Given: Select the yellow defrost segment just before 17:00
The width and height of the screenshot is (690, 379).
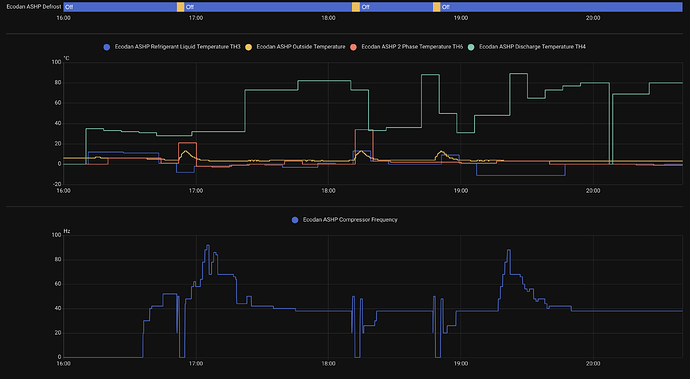Looking at the screenshot, I should 180,7.
